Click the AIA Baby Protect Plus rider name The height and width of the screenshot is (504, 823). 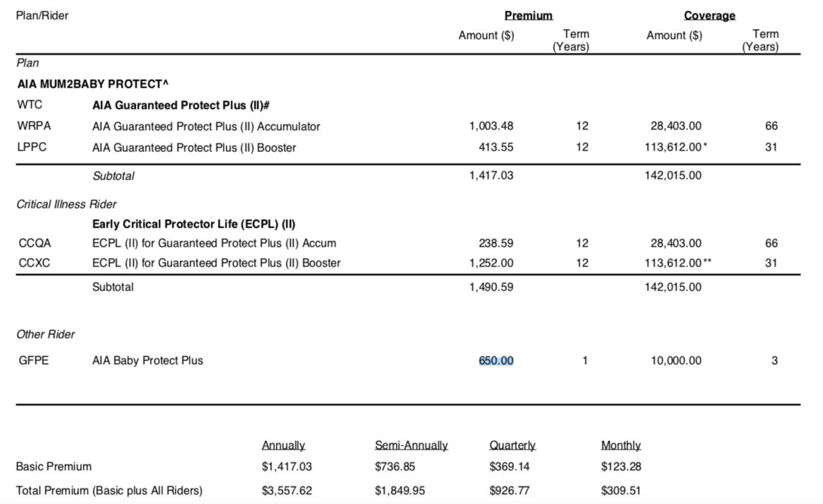click(x=147, y=361)
